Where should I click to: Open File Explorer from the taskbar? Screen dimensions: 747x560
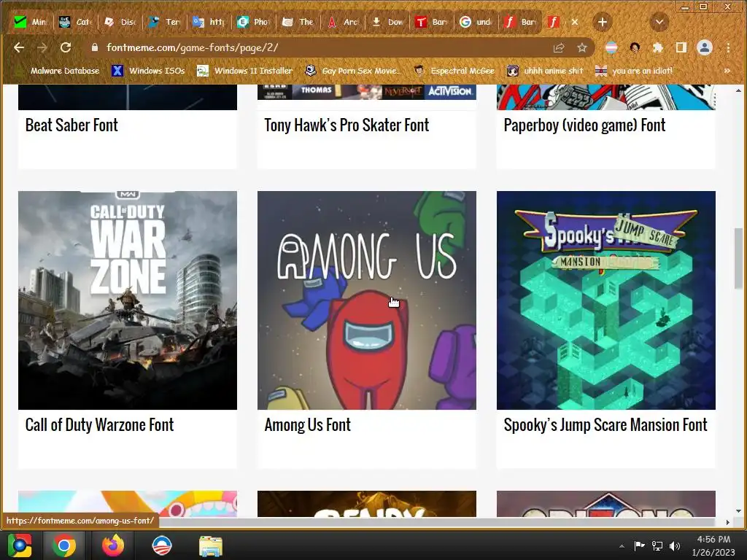[210, 545]
